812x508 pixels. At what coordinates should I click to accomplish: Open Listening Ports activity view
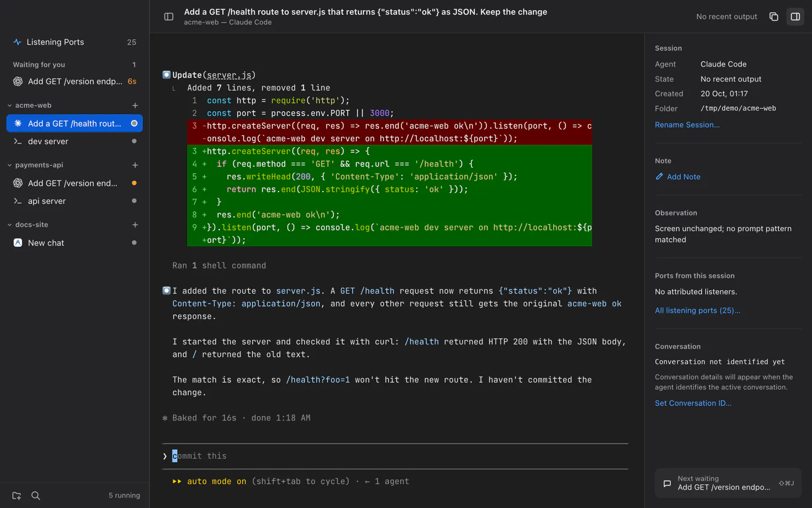point(75,42)
